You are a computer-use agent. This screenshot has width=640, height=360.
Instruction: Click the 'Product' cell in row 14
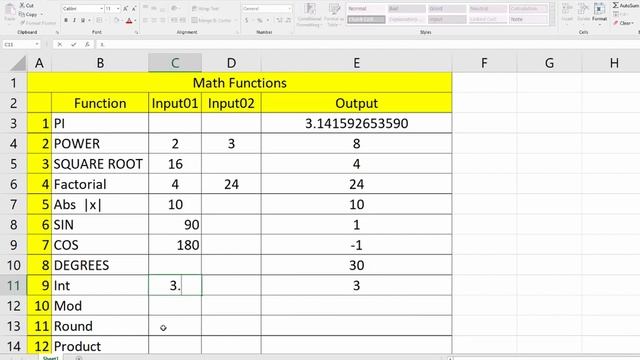100,346
